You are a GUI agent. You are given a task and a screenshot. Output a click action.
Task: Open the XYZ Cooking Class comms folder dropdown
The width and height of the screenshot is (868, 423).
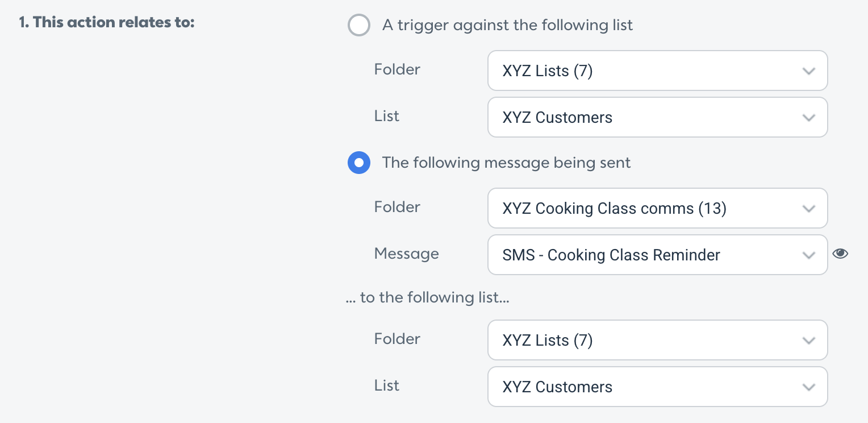[657, 208]
